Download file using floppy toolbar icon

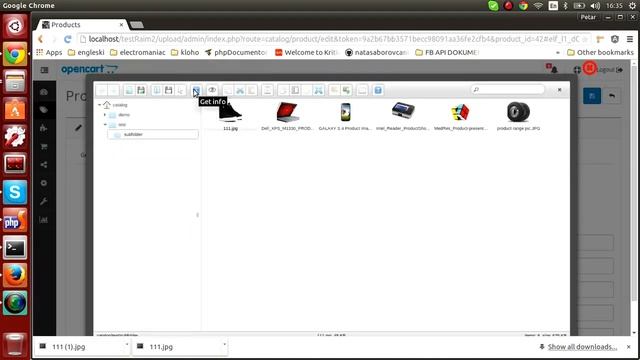[169, 90]
